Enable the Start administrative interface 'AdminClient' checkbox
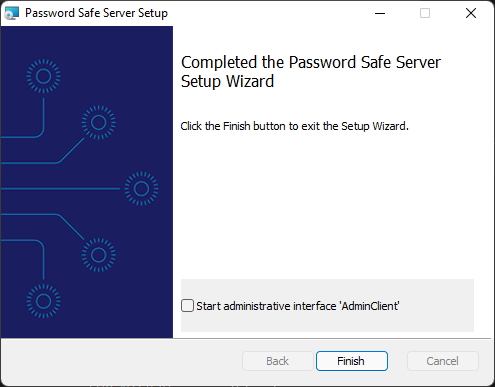 187,306
